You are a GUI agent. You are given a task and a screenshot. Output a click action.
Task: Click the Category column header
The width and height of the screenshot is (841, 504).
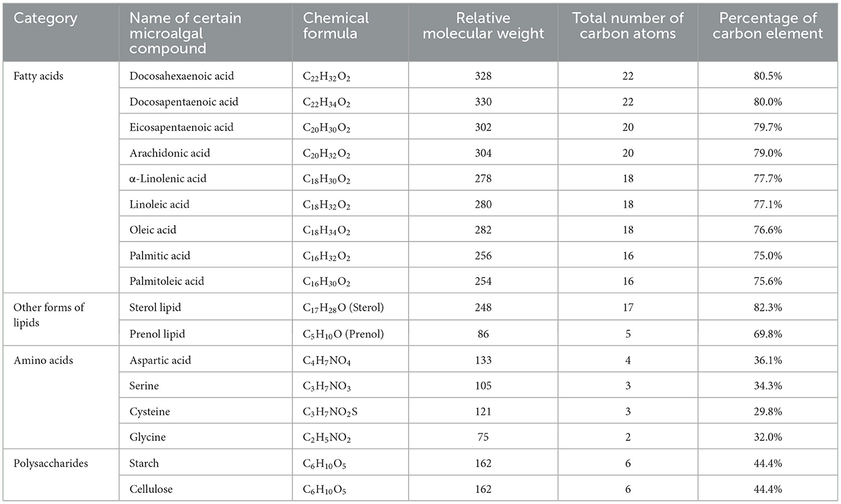[45, 18]
